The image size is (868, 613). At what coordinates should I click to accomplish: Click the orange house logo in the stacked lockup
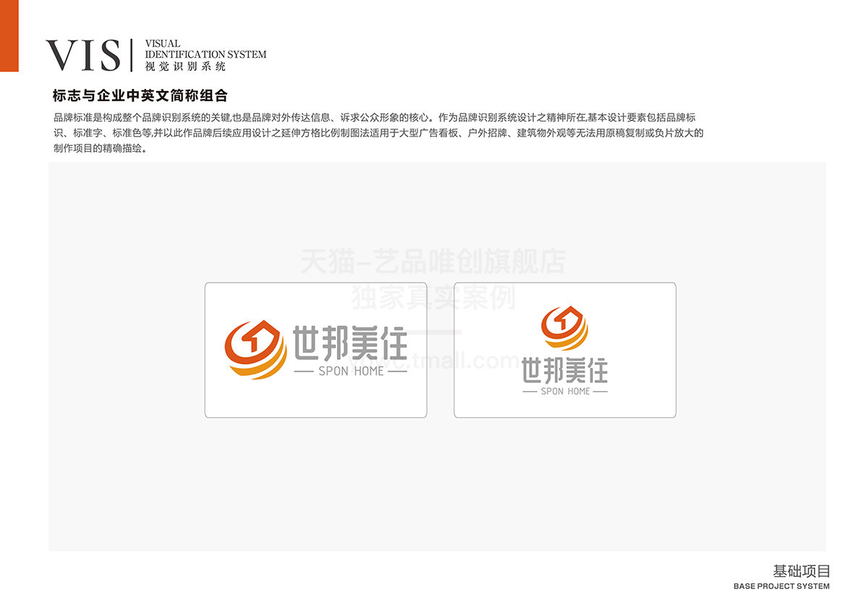pos(564,329)
